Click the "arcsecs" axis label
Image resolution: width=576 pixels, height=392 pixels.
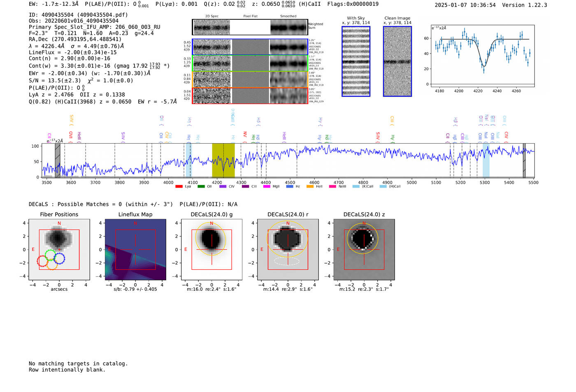(x=59, y=289)
